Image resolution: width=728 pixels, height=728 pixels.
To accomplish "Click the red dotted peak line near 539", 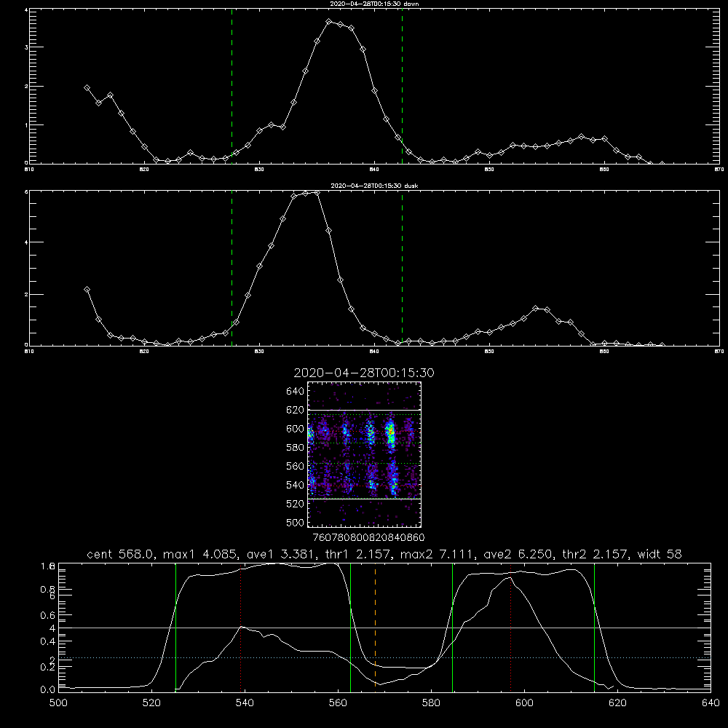I will coord(241,627).
